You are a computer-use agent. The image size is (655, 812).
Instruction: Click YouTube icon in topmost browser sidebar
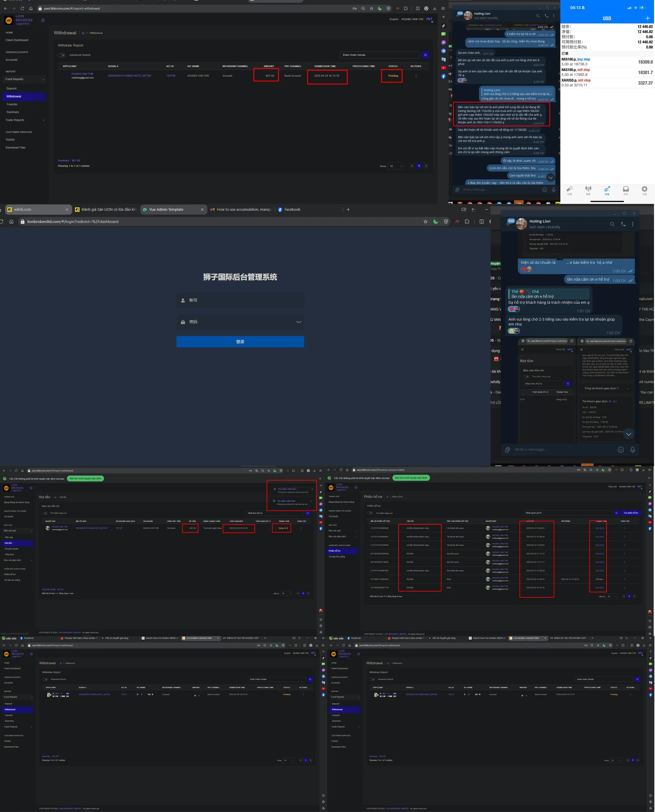coord(443,67)
